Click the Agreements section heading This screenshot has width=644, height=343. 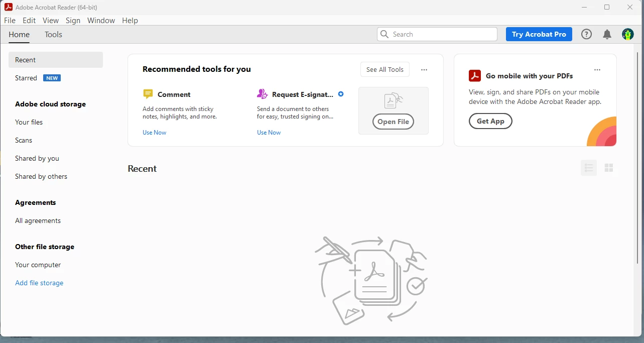[x=35, y=202]
